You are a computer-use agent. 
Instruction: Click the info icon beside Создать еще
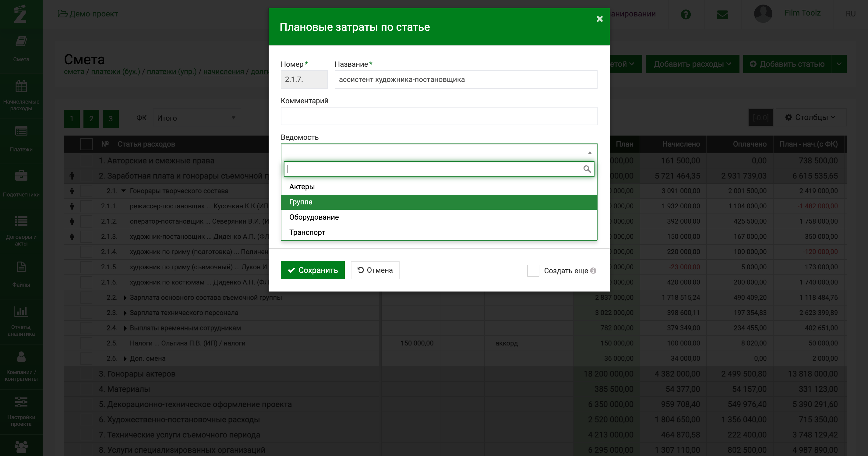pos(593,270)
